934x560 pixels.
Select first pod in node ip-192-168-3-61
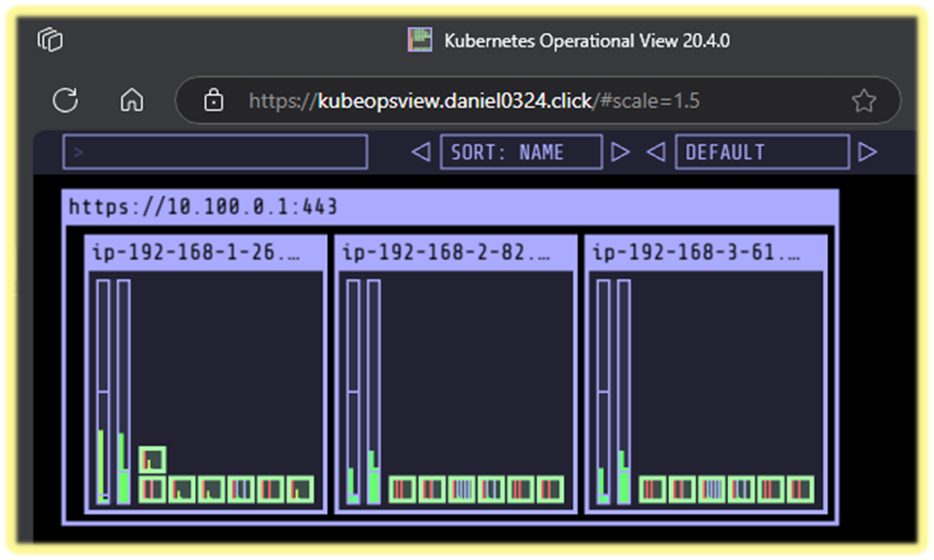point(652,490)
